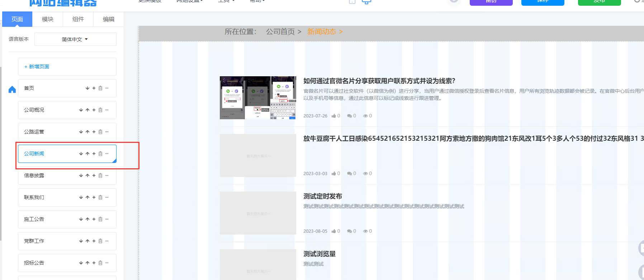Click the plus icon on 招标公告 row
This screenshot has width=644, height=280.
click(94, 263)
